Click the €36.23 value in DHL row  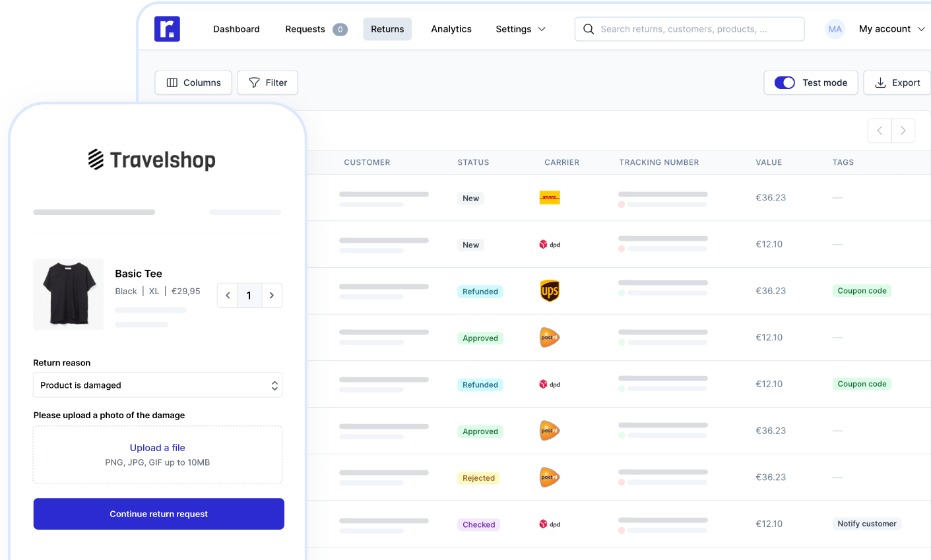[x=771, y=197]
